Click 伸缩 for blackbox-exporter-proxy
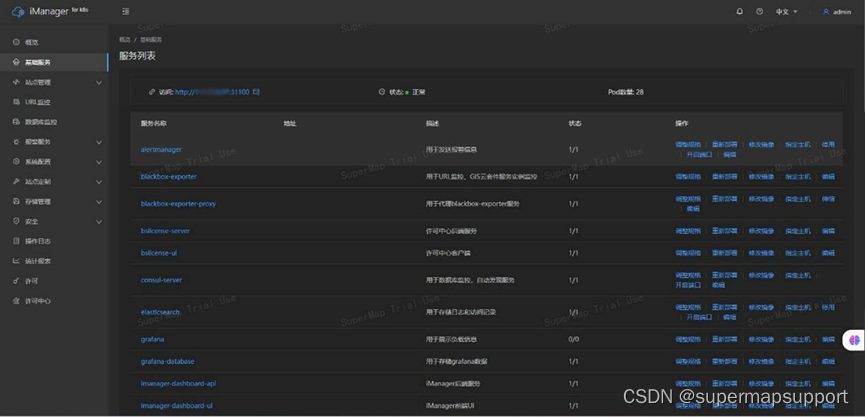Image resolution: width=865 pixels, height=417 pixels. click(x=828, y=199)
